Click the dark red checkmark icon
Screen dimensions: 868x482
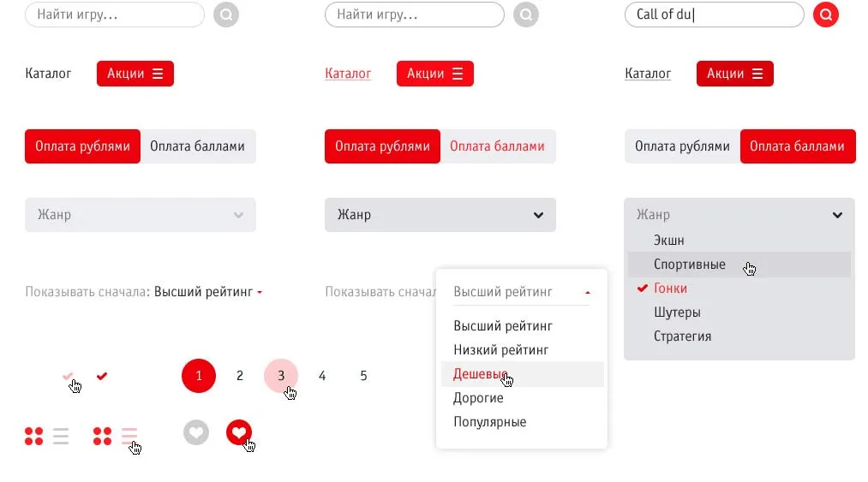[102, 377]
